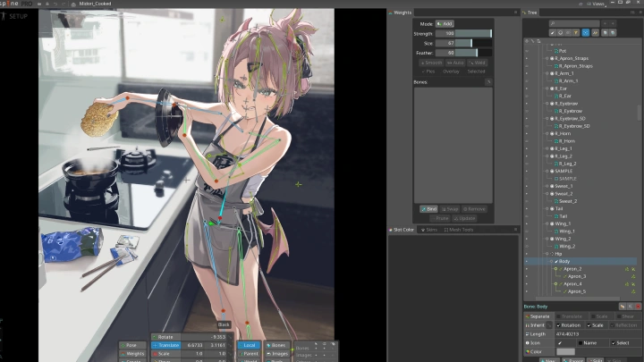Click the Rotate value field
The height and width of the screenshot is (362, 644).
point(204,337)
